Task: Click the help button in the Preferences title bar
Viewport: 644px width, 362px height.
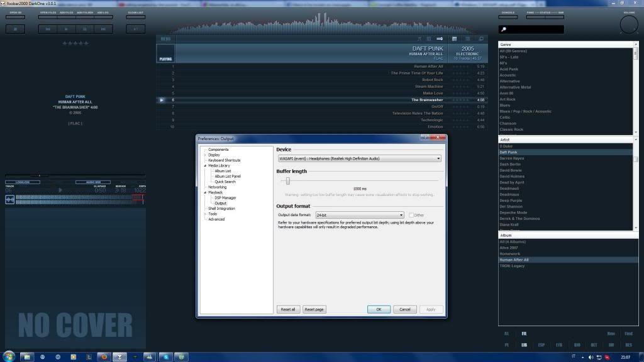Action: coord(425,137)
